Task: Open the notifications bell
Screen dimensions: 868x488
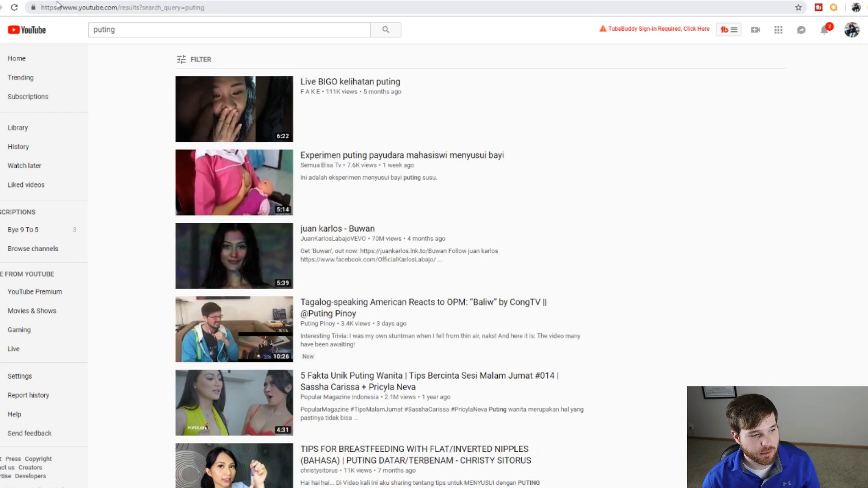Action: (x=825, y=29)
